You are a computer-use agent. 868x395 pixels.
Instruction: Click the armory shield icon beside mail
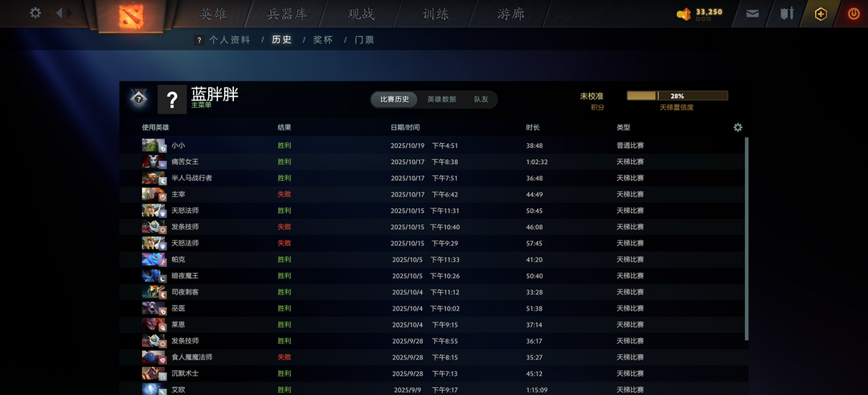tap(787, 14)
